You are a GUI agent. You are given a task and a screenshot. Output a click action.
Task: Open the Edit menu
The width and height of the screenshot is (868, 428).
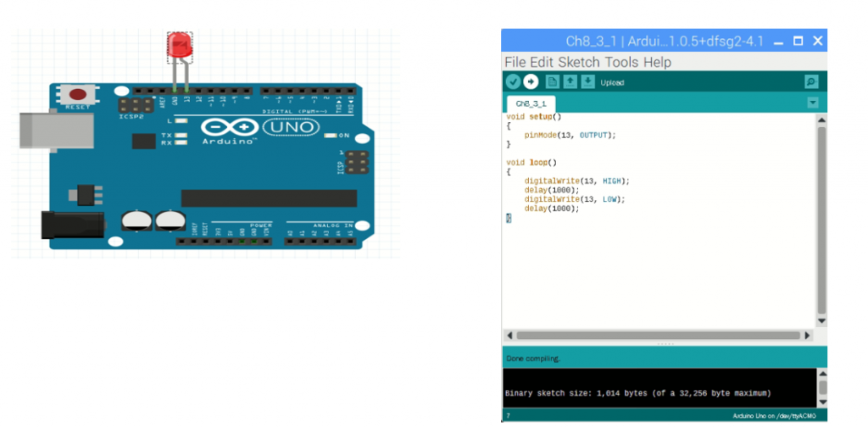pos(542,62)
